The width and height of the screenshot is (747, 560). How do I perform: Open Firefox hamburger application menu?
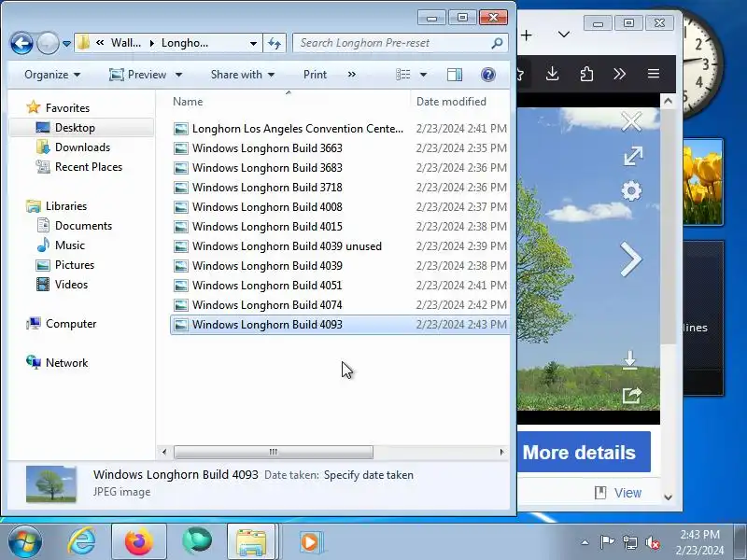(654, 74)
